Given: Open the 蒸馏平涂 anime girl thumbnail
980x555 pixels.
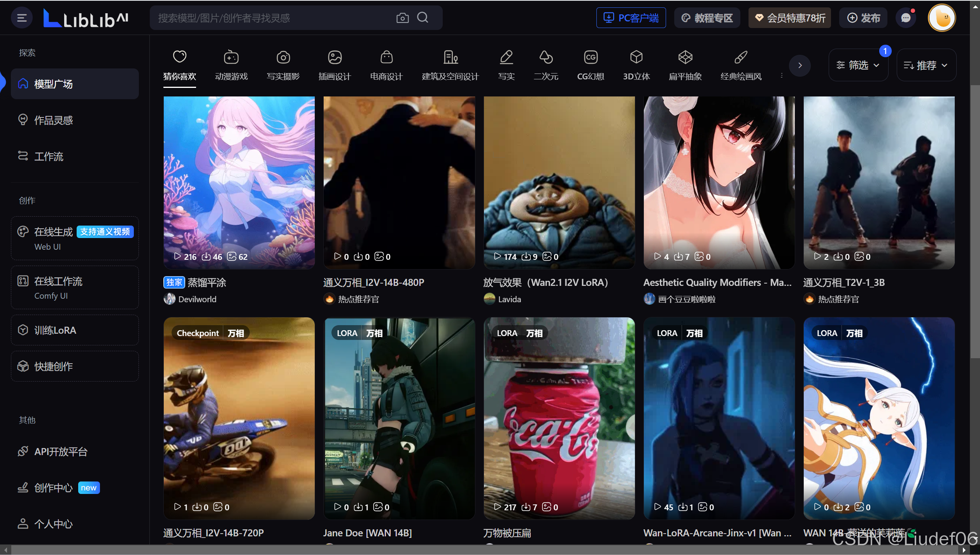Looking at the screenshot, I should 239,183.
